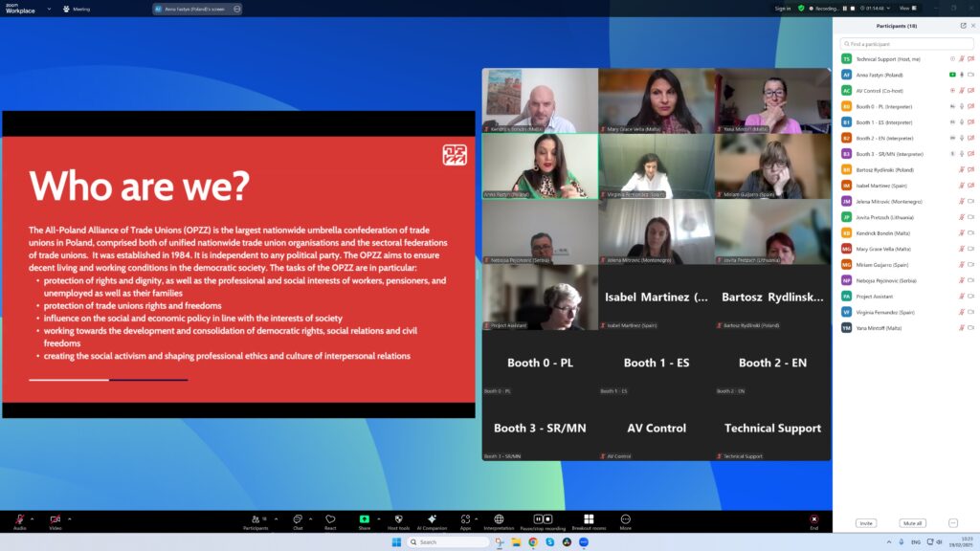Screen dimensions: 980x551
Task: Launch the AI Companion
Action: click(432, 519)
